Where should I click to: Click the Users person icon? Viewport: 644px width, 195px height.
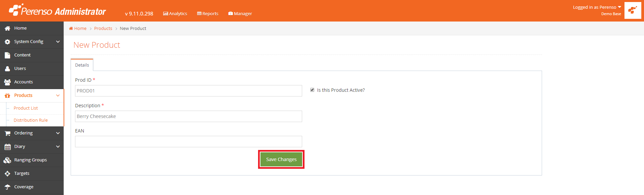click(7, 69)
